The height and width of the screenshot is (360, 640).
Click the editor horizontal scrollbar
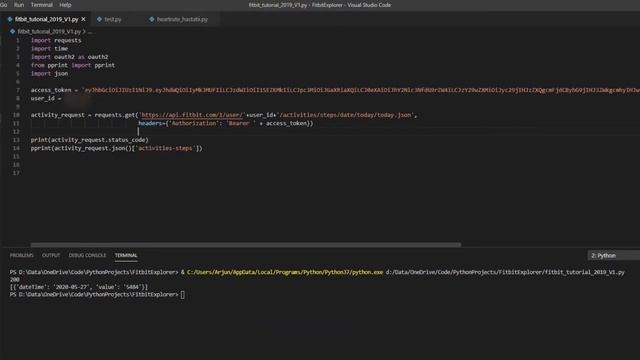pos(246,244)
